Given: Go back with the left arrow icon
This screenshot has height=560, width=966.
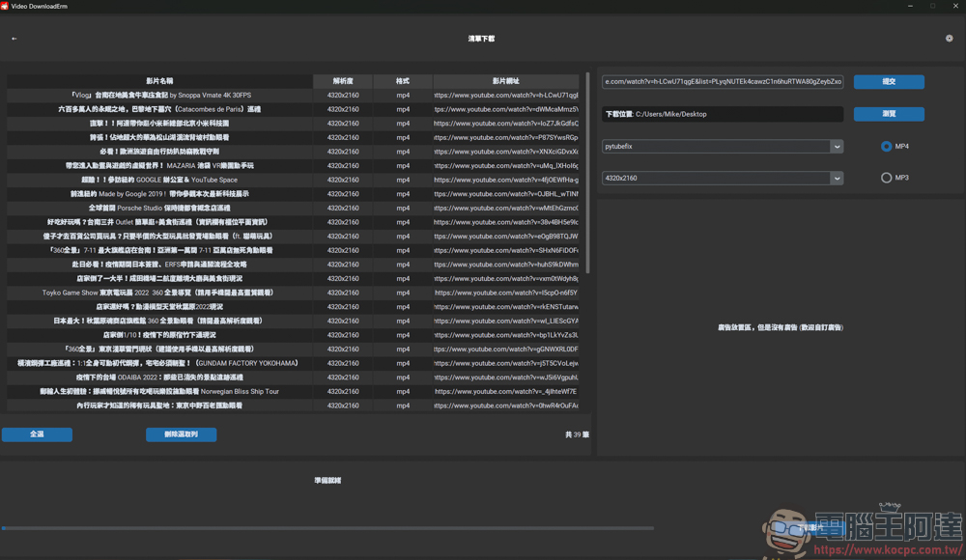Looking at the screenshot, I should 14,39.
